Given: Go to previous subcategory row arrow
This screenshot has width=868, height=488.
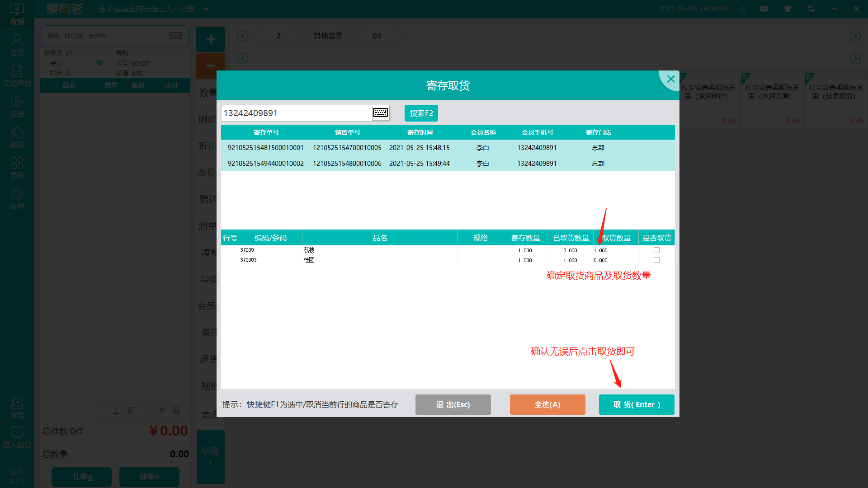Looking at the screenshot, I should (243, 59).
